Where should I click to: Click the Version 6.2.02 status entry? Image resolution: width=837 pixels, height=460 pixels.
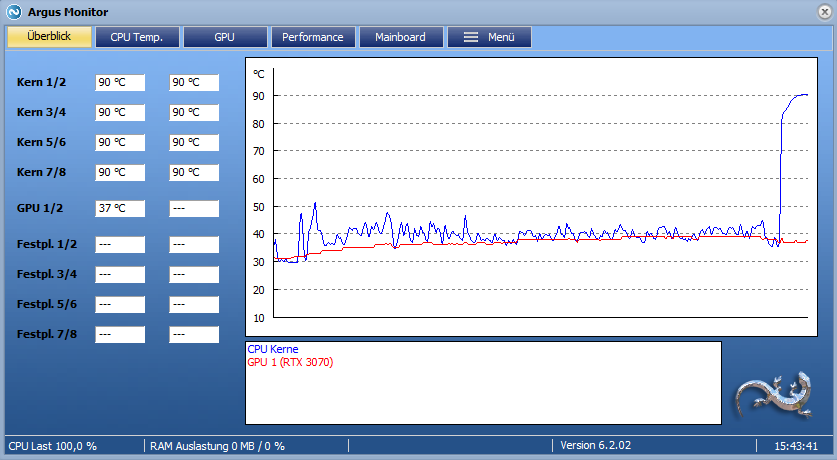click(x=595, y=445)
